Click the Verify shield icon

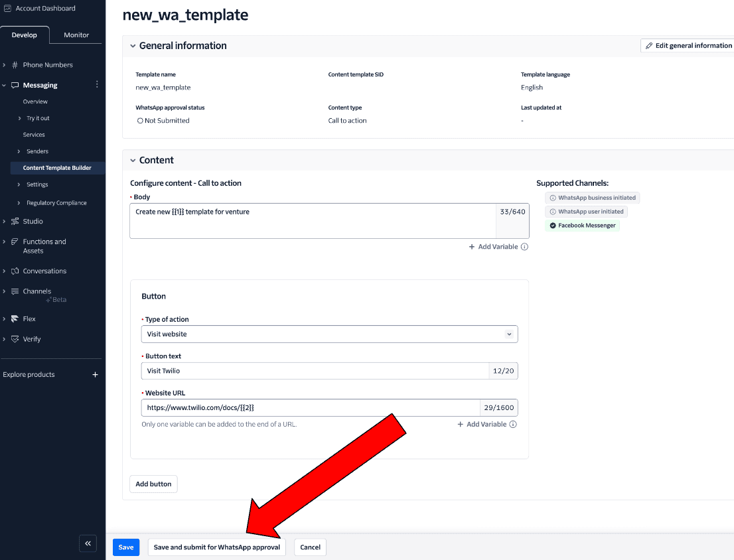click(x=15, y=339)
